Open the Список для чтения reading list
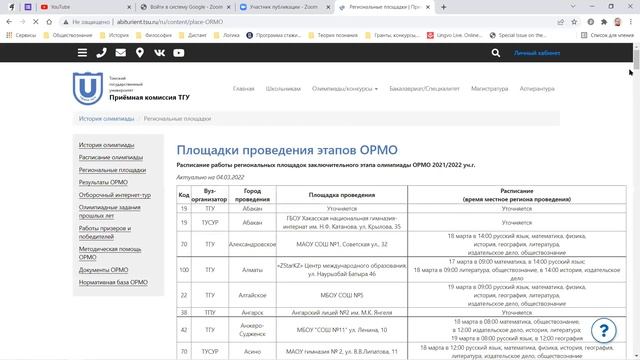The width and height of the screenshot is (640, 360). [607, 35]
